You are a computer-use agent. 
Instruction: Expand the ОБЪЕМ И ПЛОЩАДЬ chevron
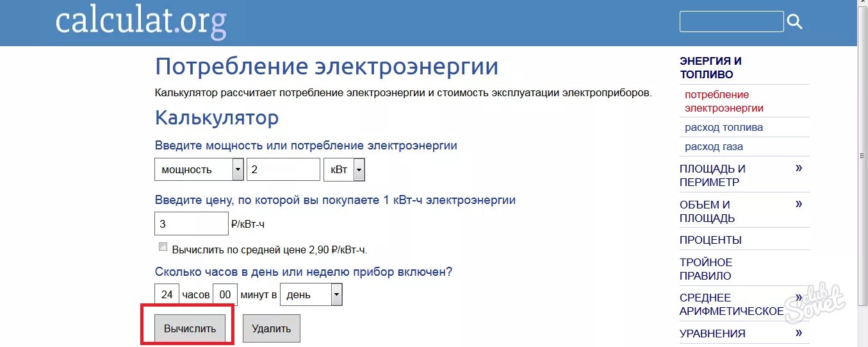tap(799, 204)
